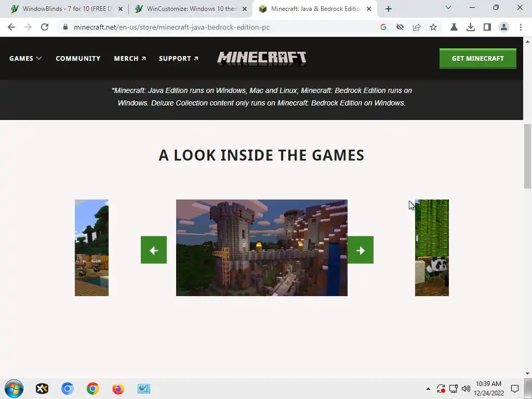The image size is (532, 399).
Task: Click the page vertical scrollbar thumb
Action: (x=527, y=156)
